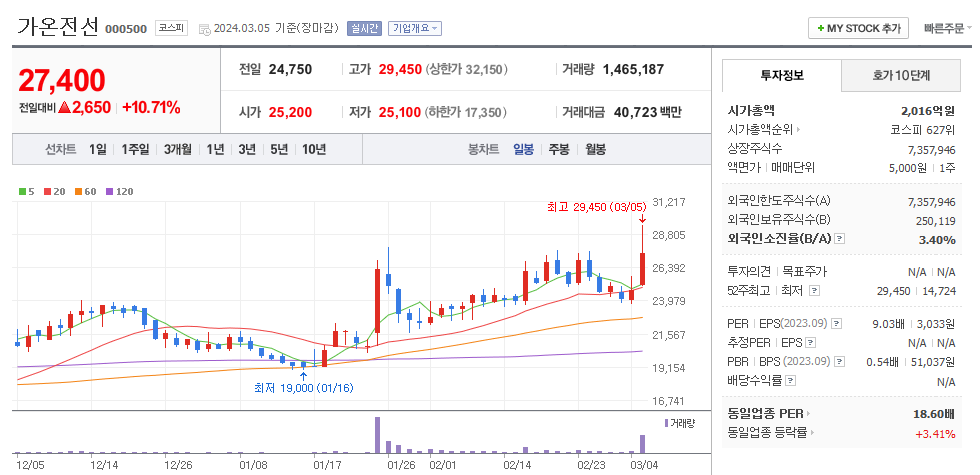Screen dimensions: 980x475
Task: Switch to the 호가10단계 tab
Action: [901, 76]
